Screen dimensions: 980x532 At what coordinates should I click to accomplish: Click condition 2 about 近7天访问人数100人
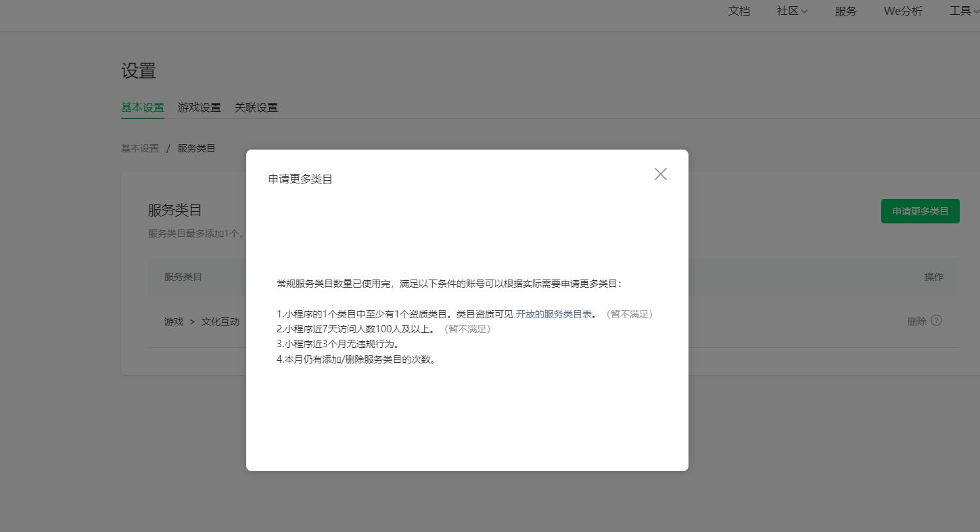point(383,330)
